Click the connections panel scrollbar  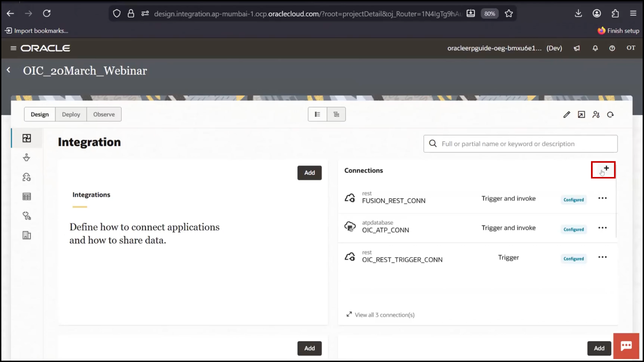(x=616, y=208)
